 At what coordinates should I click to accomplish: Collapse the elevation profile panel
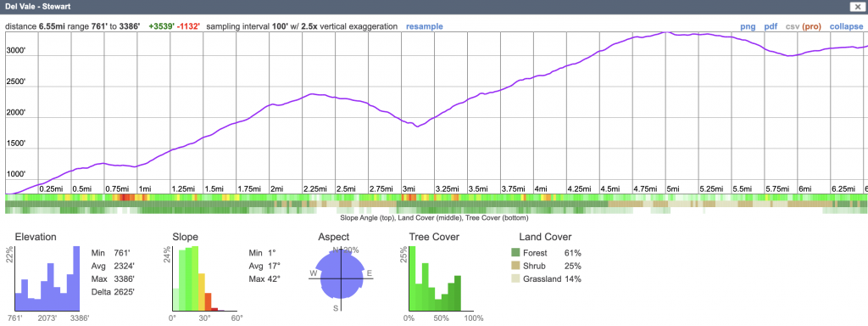pyautogui.click(x=846, y=26)
